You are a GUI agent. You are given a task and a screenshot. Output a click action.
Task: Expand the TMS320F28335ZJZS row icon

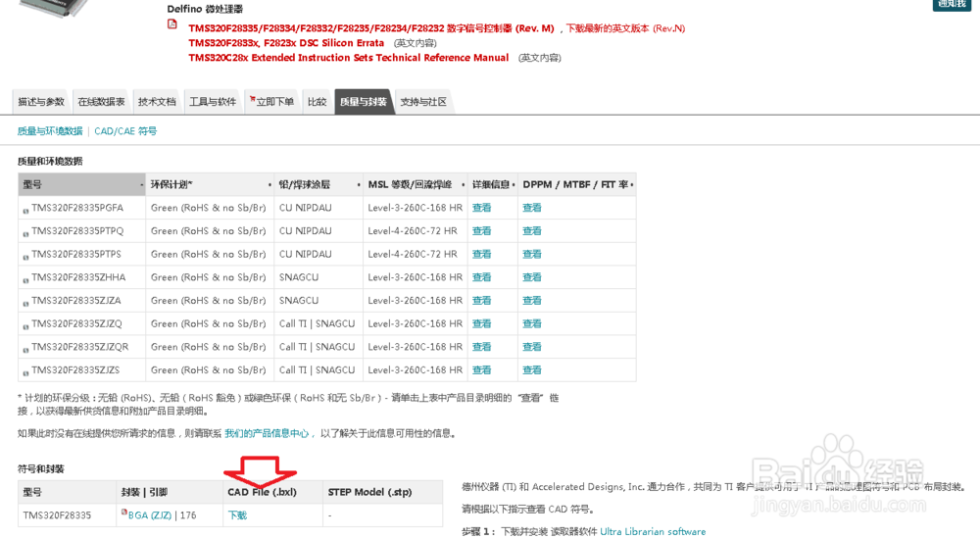point(25,372)
